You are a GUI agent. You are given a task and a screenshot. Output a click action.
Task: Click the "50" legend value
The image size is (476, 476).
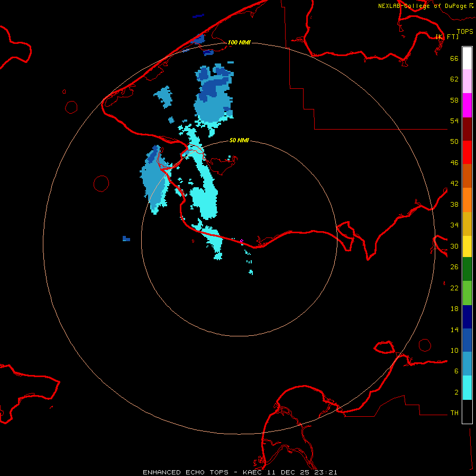click(x=454, y=142)
